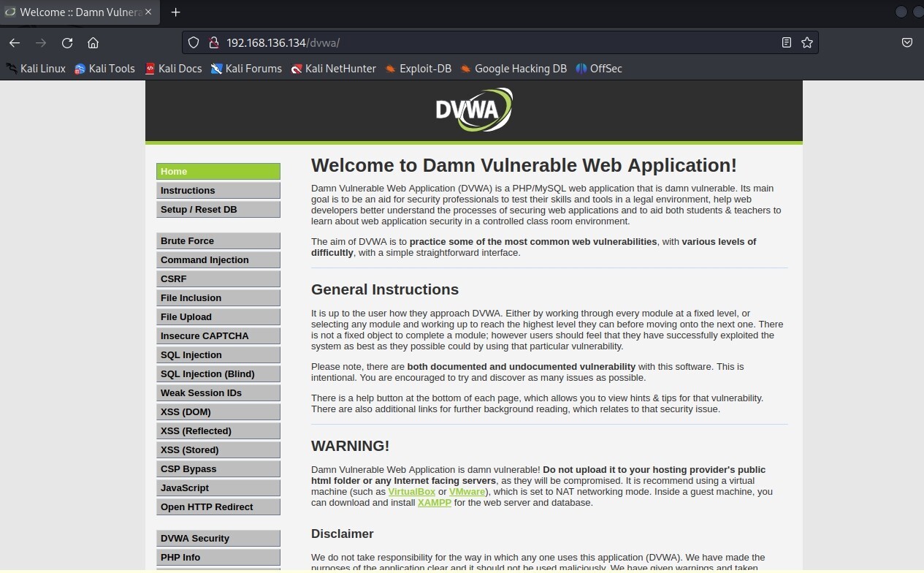Open the Kali Docs bookmark
Screen dimensions: 924x573
(173, 69)
